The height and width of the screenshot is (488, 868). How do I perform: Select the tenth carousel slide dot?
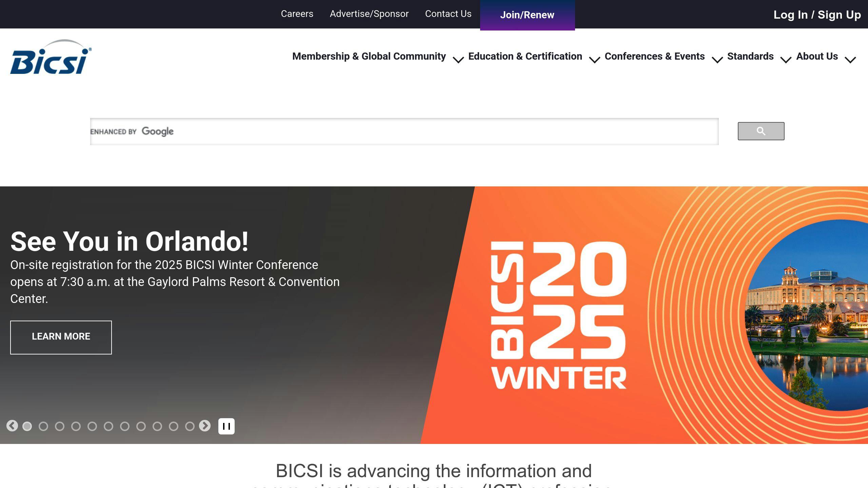point(174,426)
